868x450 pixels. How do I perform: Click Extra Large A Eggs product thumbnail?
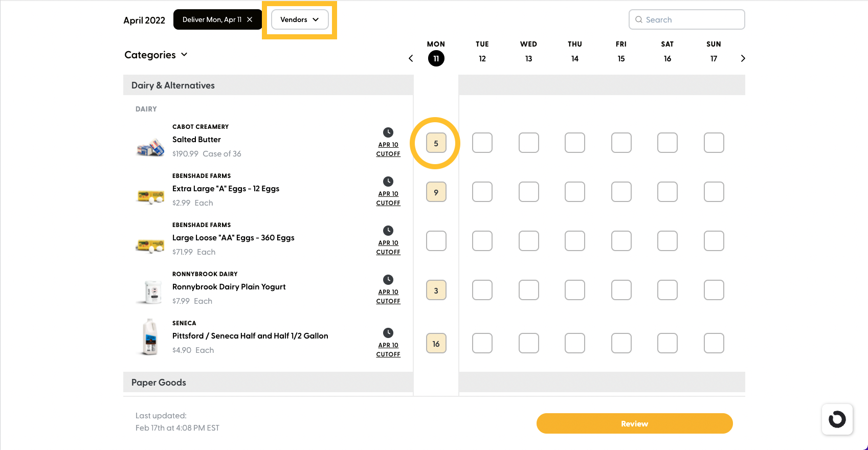pyautogui.click(x=150, y=196)
